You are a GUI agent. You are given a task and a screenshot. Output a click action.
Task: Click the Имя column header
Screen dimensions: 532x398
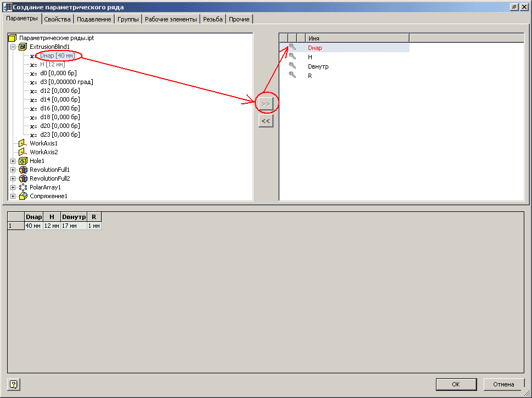click(357, 38)
